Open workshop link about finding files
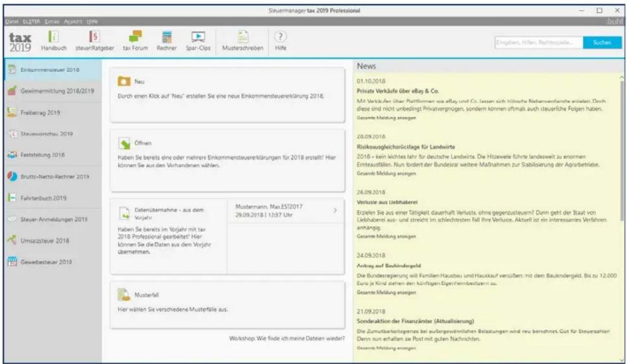627x364 pixels. (287, 337)
